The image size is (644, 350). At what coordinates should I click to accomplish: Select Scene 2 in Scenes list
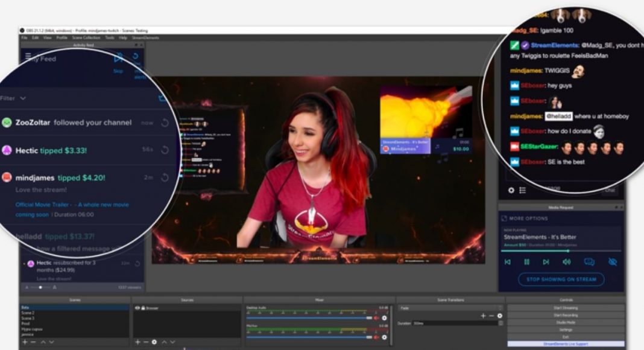74,313
